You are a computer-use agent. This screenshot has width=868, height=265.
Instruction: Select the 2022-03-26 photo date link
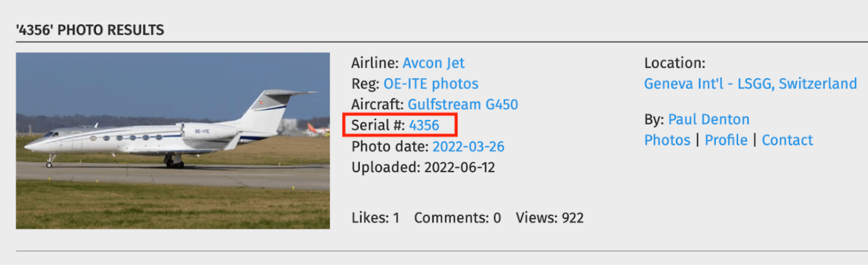(x=468, y=147)
